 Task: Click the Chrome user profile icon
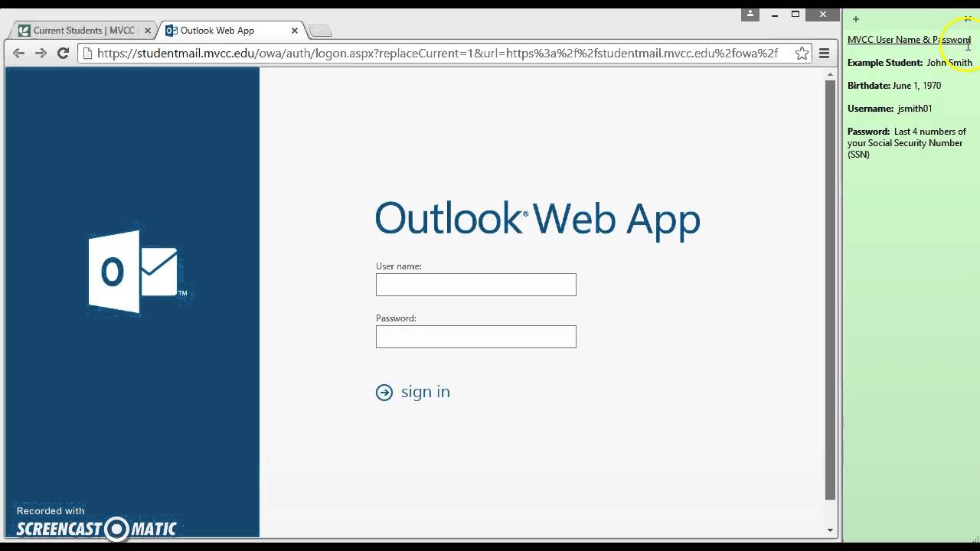point(750,14)
